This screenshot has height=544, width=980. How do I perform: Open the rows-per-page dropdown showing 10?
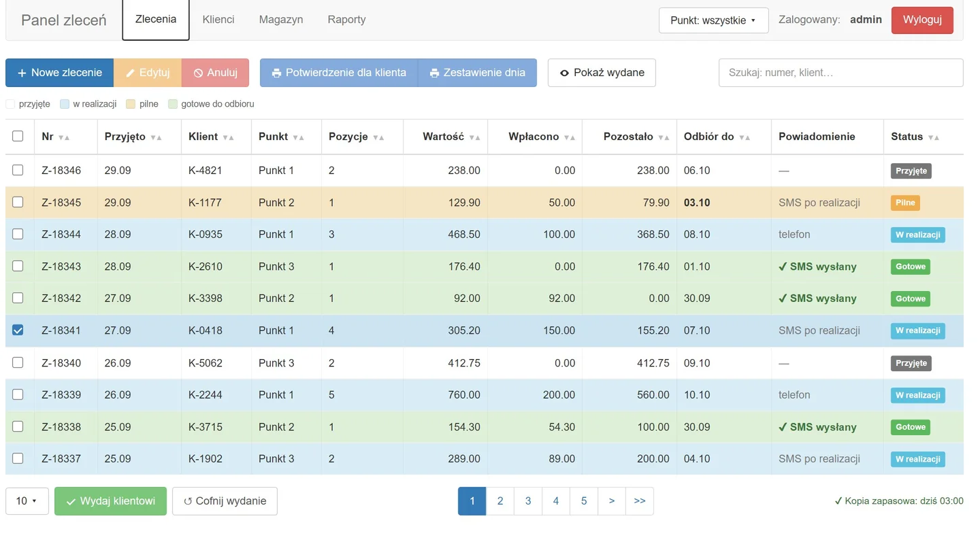click(27, 501)
